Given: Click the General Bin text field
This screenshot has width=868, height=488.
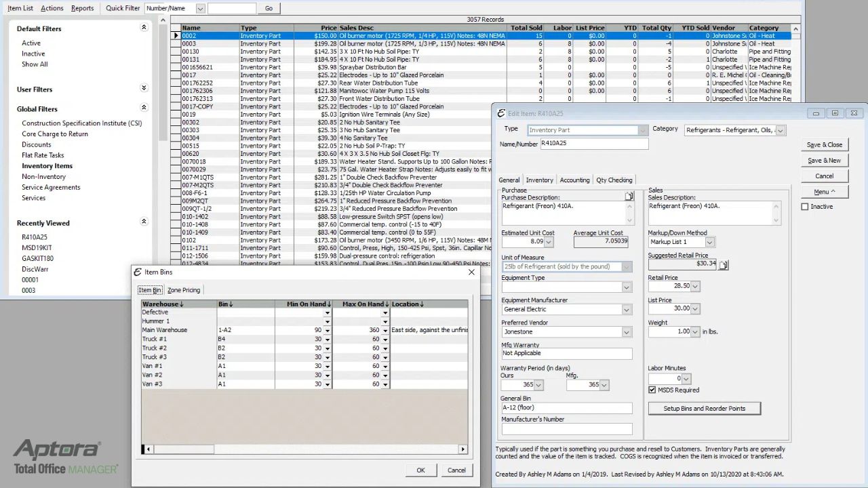Looking at the screenshot, I should point(566,408).
